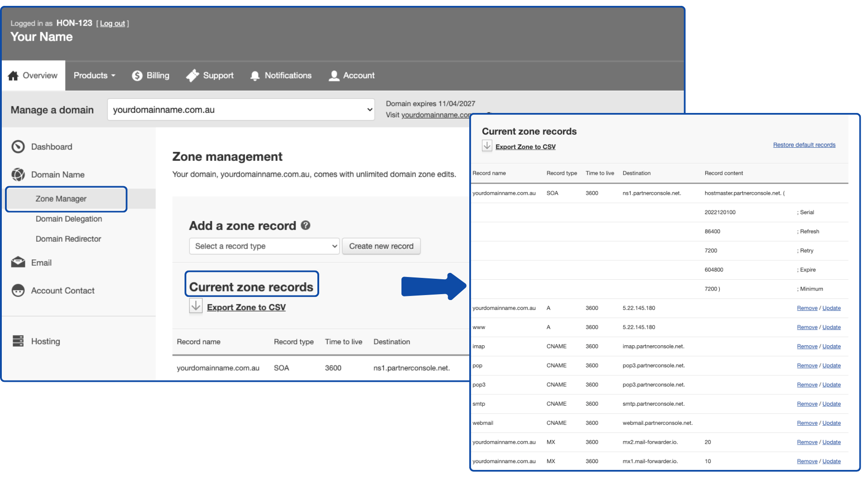Click the help question mark beside Add a zone record

(306, 225)
